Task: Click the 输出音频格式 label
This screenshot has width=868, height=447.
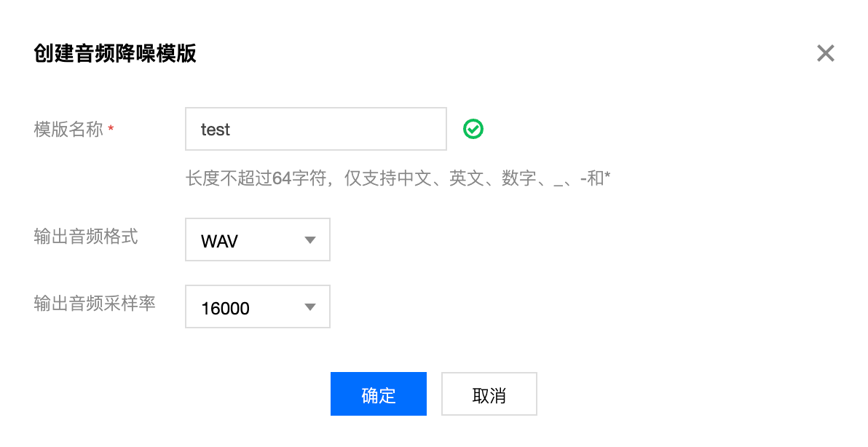Action: 86,236
